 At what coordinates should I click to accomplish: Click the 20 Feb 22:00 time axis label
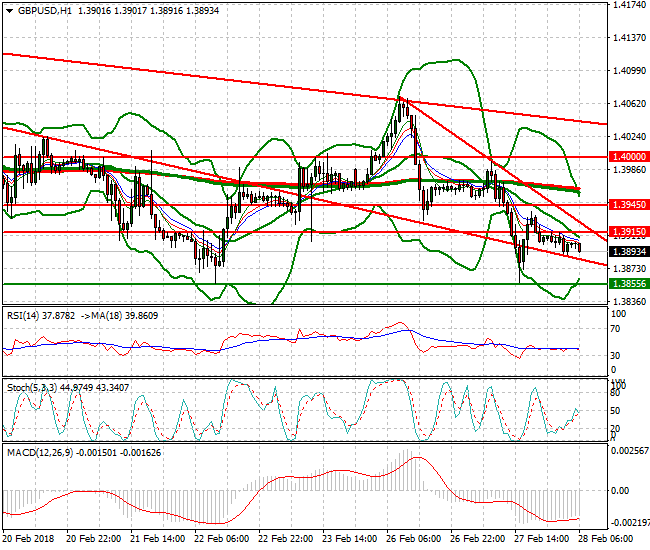(94, 539)
